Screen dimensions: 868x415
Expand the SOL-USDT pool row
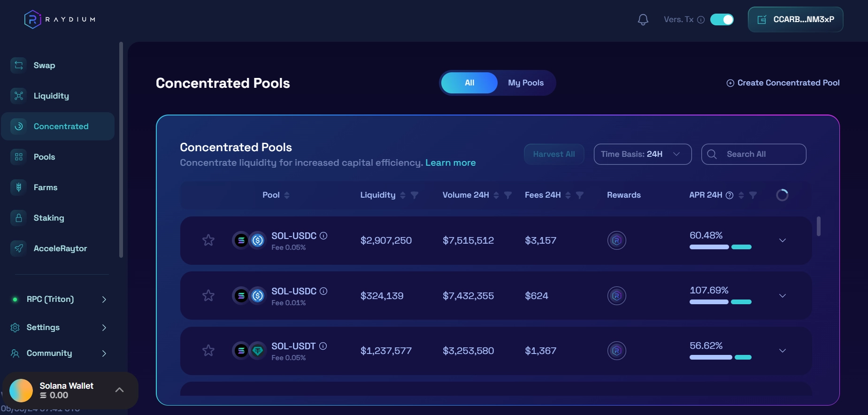(x=783, y=351)
